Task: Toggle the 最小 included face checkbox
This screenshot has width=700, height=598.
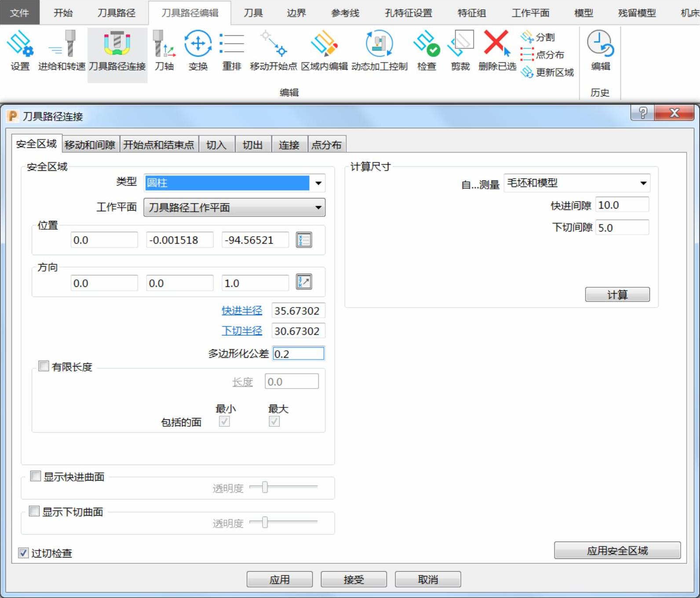Action: 224,422
